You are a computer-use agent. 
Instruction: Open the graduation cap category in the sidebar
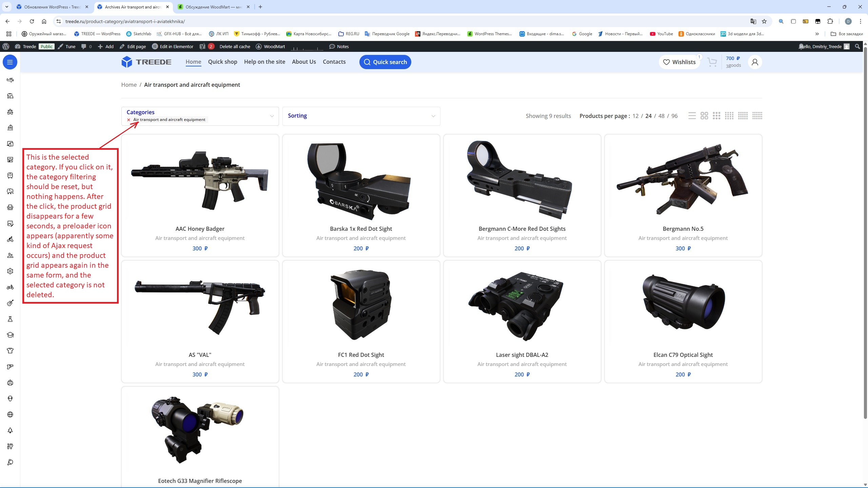(10, 335)
